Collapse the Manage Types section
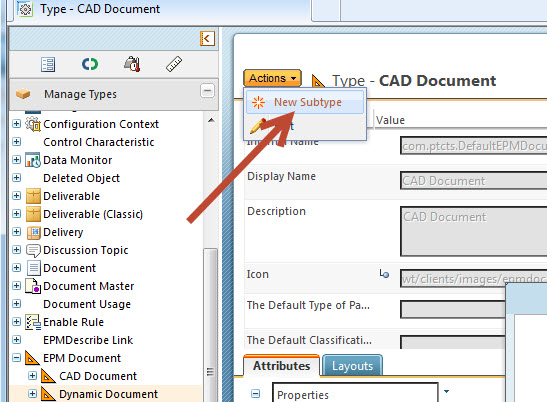Screen dimensions: 547x402 (207, 91)
